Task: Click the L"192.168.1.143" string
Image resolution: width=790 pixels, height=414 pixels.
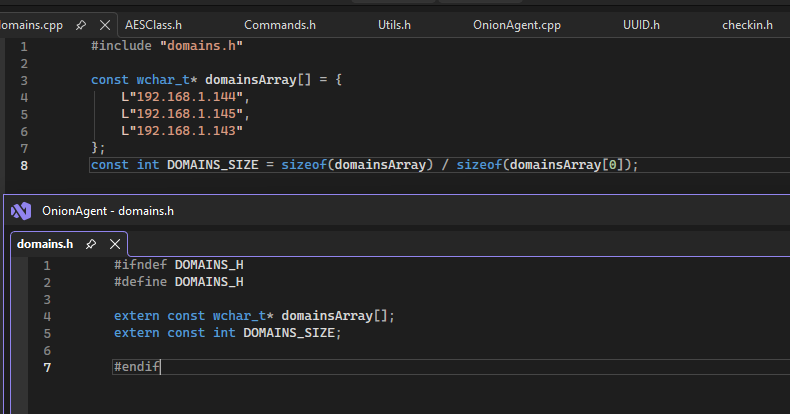Action: pos(182,131)
